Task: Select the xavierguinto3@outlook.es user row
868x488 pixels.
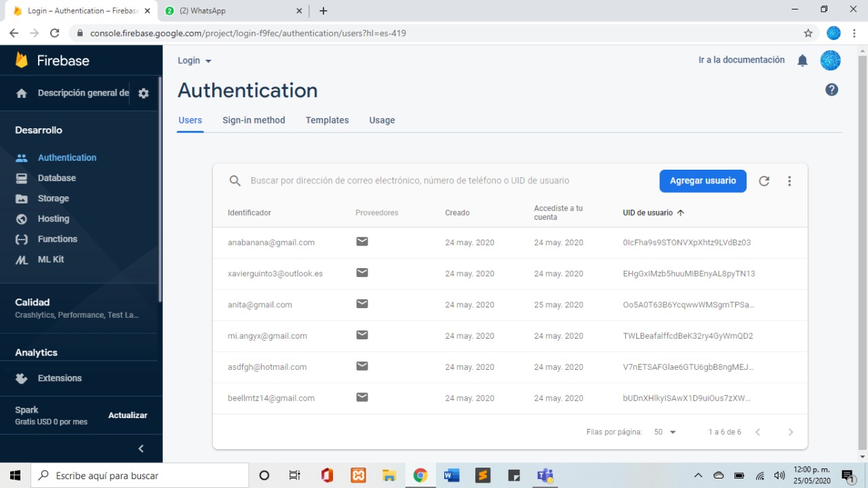Action: pos(510,274)
